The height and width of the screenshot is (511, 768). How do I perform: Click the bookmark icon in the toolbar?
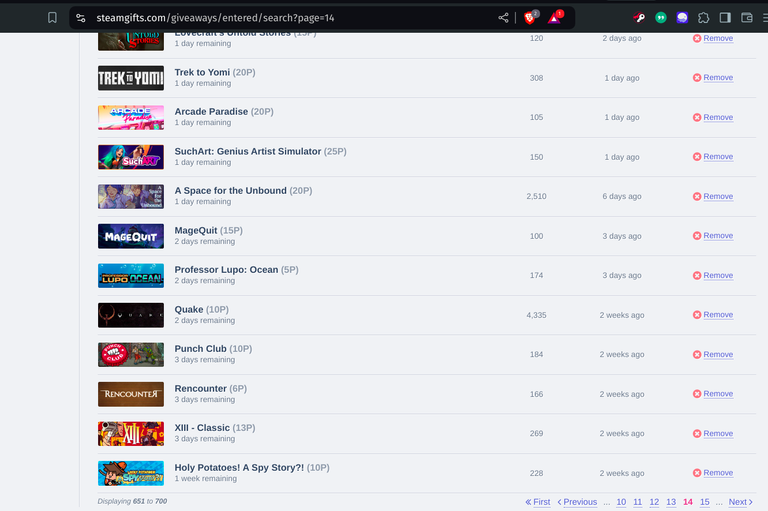coord(52,18)
